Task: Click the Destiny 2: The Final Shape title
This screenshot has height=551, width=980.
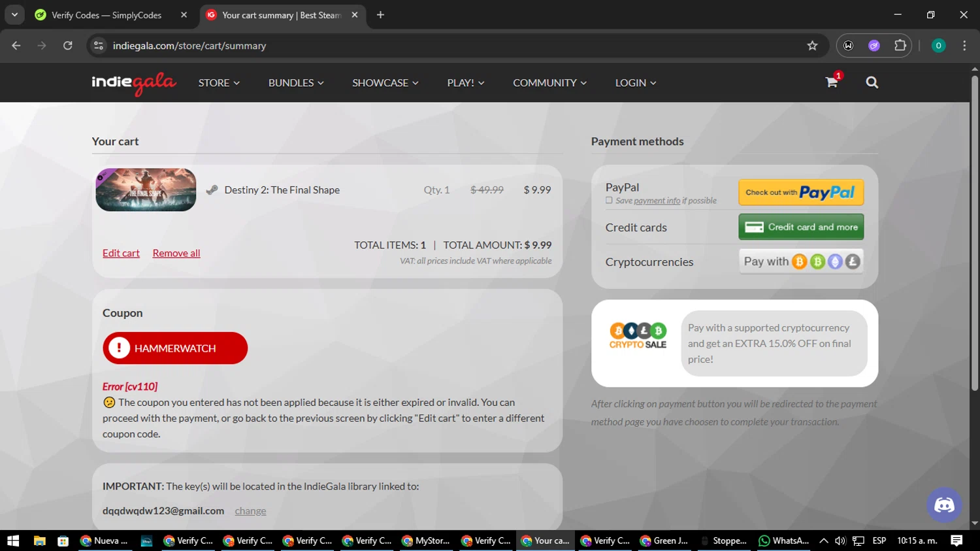Action: (x=282, y=190)
